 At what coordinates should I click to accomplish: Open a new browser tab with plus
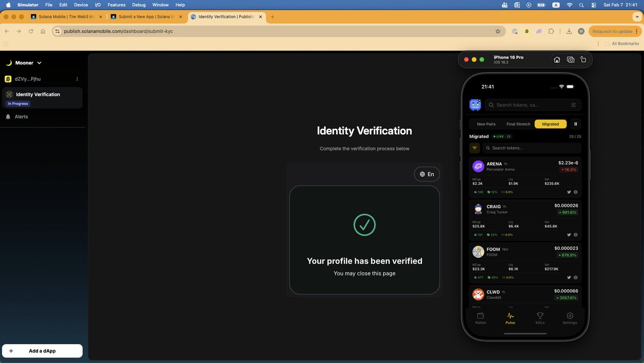pos(273,17)
